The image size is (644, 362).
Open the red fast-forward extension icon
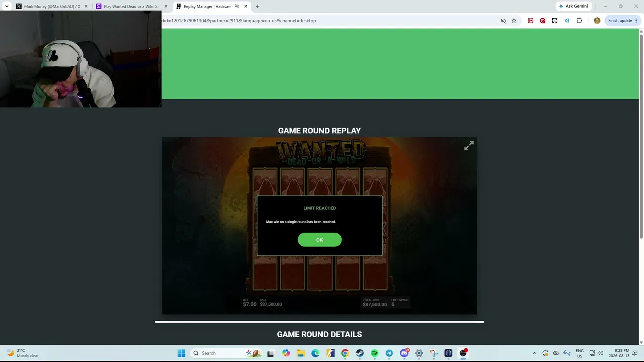pos(530,21)
